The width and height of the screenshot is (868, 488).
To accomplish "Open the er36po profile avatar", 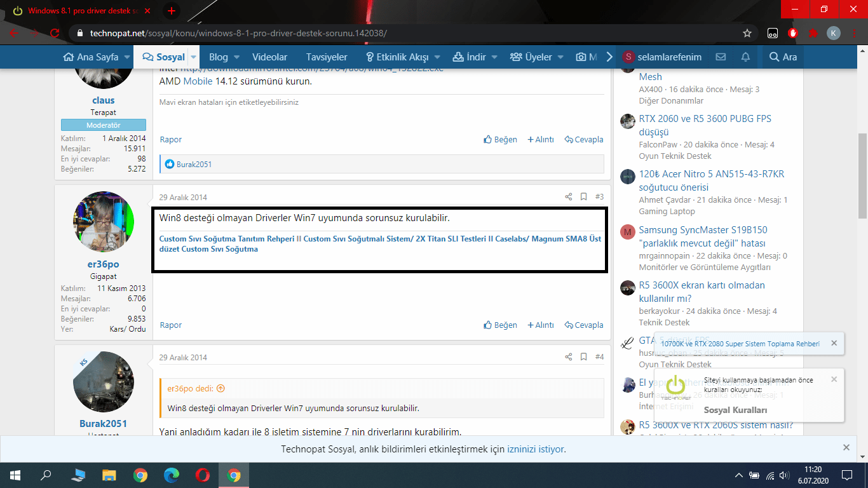I will (104, 222).
